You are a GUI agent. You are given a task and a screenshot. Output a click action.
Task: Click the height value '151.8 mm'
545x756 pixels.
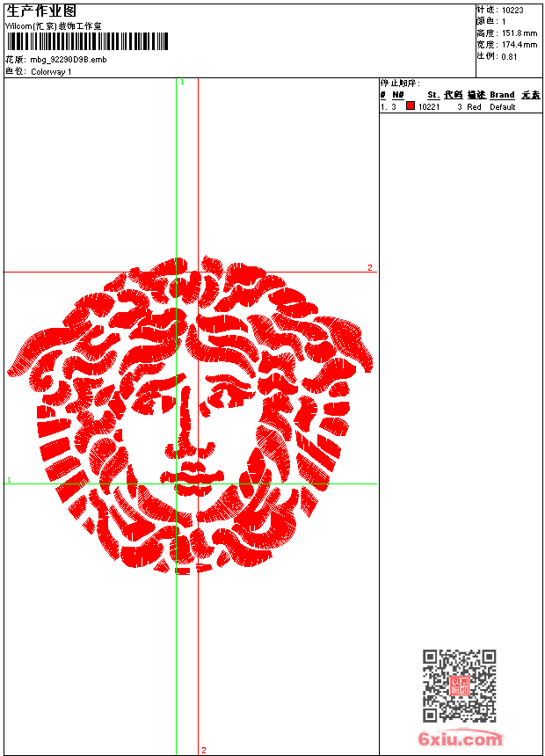[520, 33]
